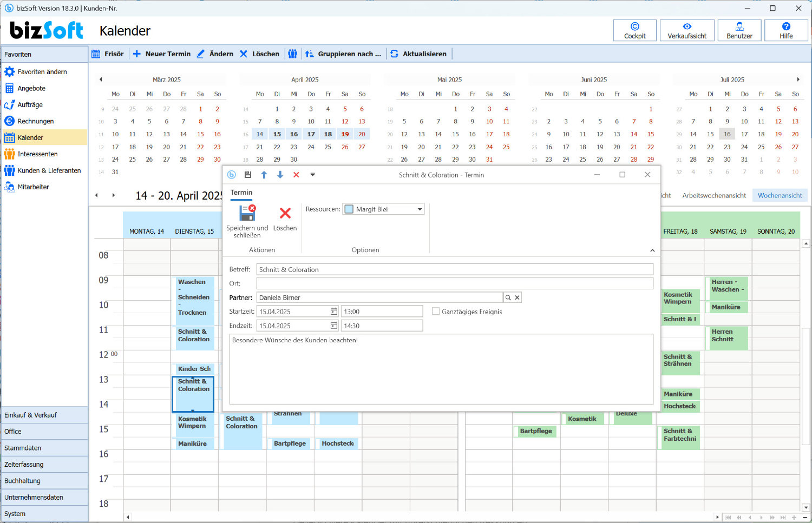The width and height of the screenshot is (812, 523).
Task: Open the start date calendar picker
Action: click(333, 312)
